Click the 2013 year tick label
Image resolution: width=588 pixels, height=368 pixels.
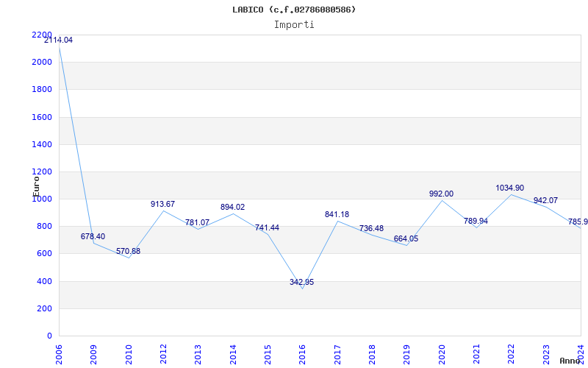tap(198, 355)
